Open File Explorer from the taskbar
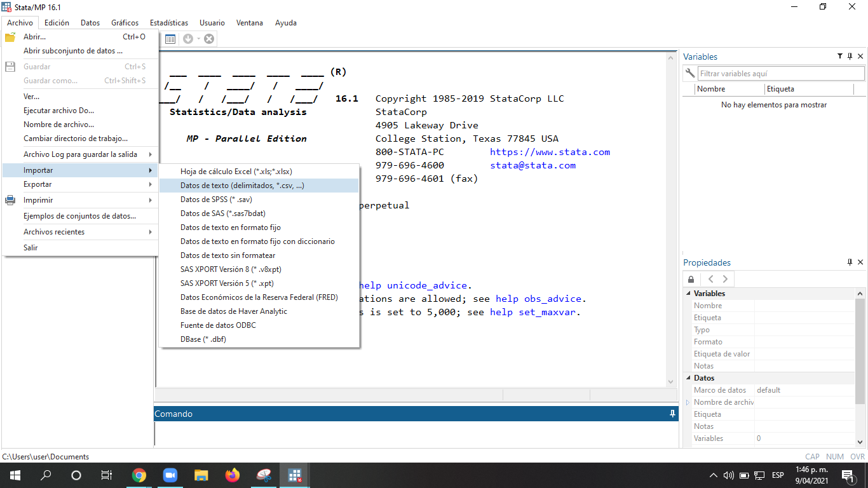Screen dimensions: 868x488 pyautogui.click(x=201, y=475)
